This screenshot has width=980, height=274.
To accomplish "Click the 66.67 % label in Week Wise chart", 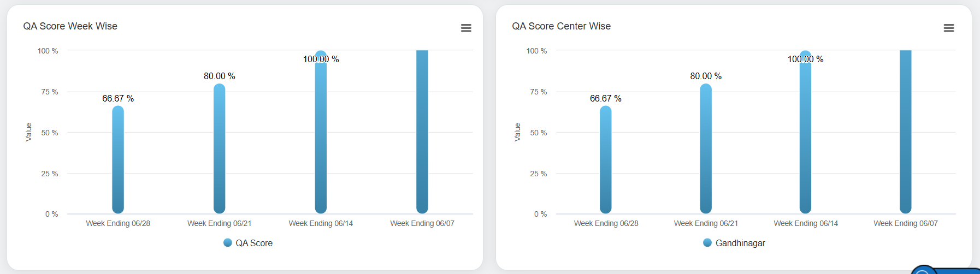I will point(118,98).
